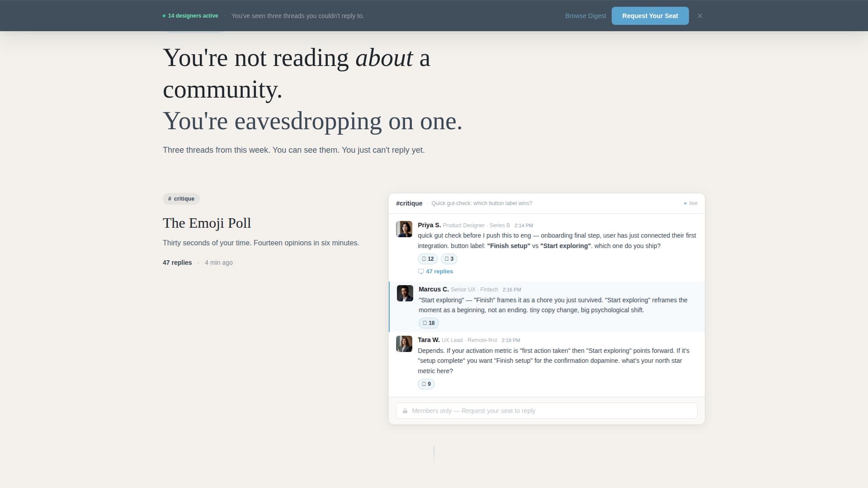Dismiss the banner with the × button

click(699, 15)
